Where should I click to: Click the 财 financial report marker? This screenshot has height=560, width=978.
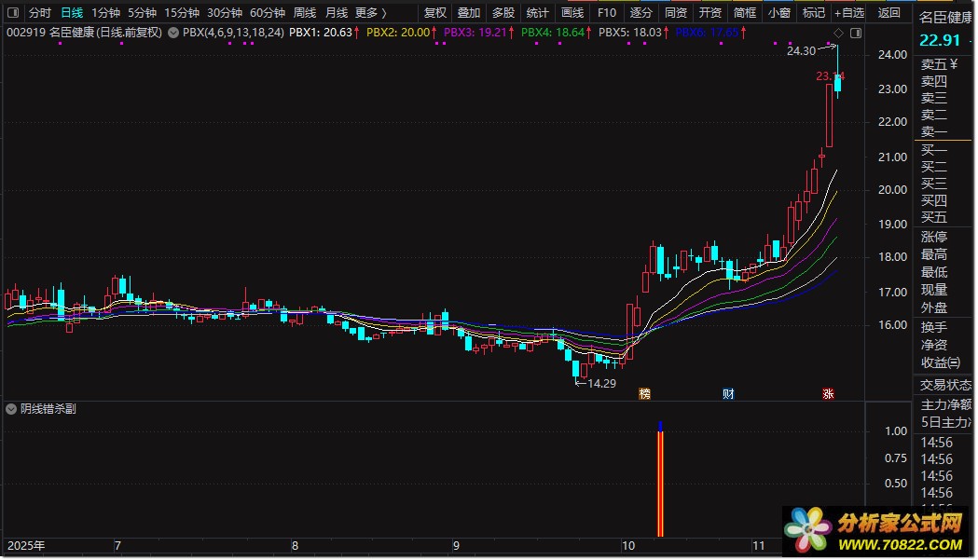pyautogui.click(x=728, y=393)
